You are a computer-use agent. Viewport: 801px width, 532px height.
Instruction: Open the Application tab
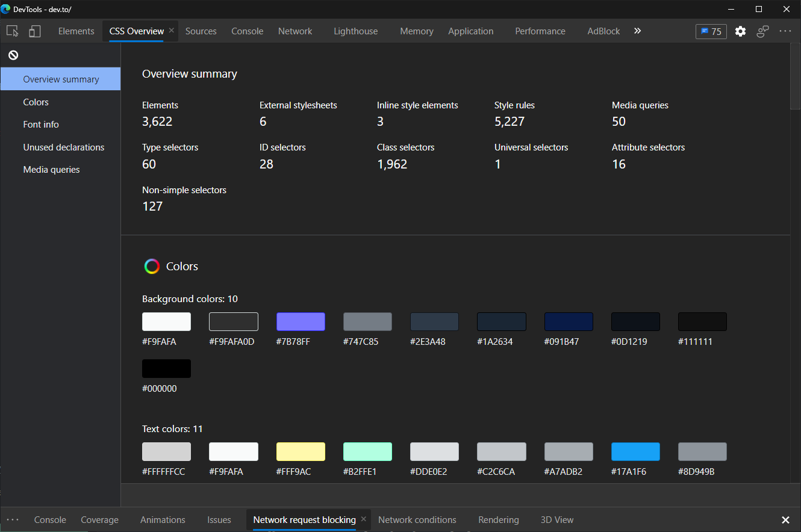click(x=471, y=31)
